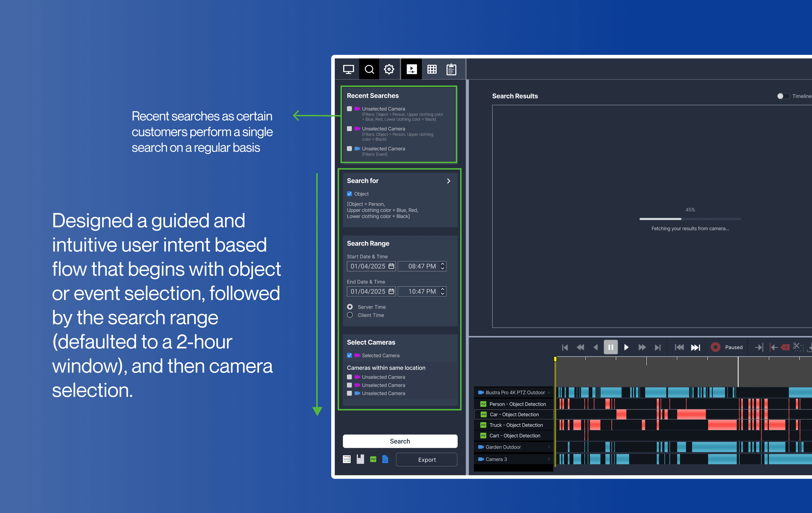
Task: Switch to the grid layout icon
Action: pyautogui.click(x=432, y=69)
